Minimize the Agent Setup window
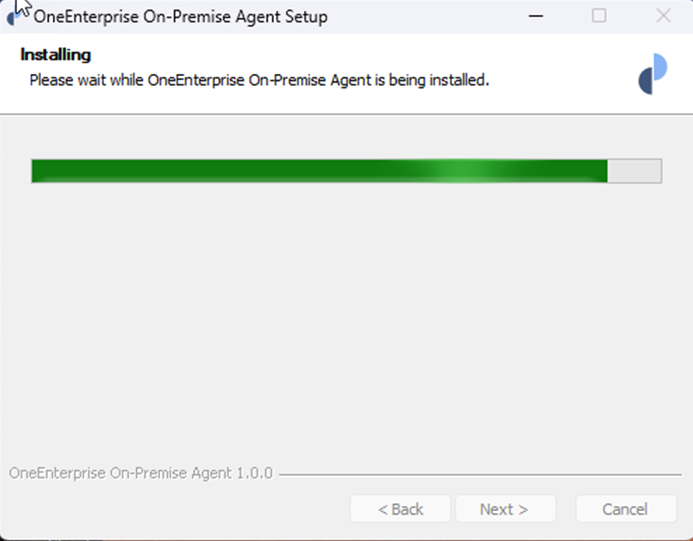693x541 pixels. pos(537,16)
